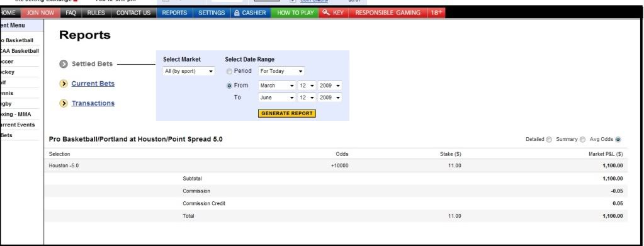Select Boxing - MMA in the event menu
644x246 pixels.
point(16,115)
